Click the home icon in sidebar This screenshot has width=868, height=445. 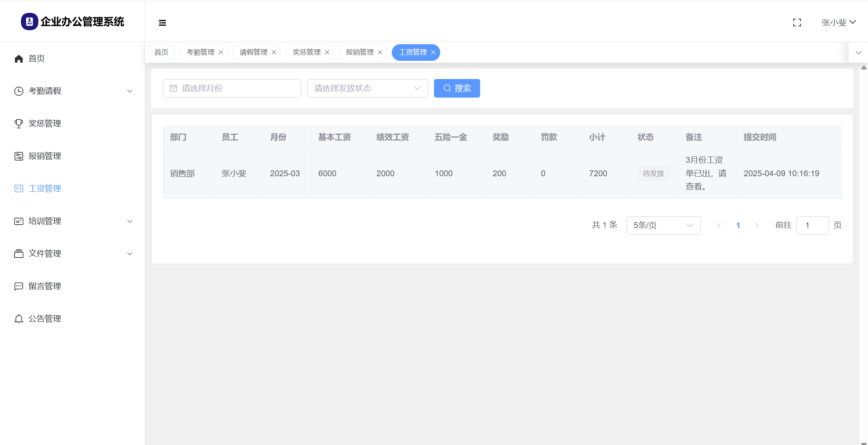19,58
